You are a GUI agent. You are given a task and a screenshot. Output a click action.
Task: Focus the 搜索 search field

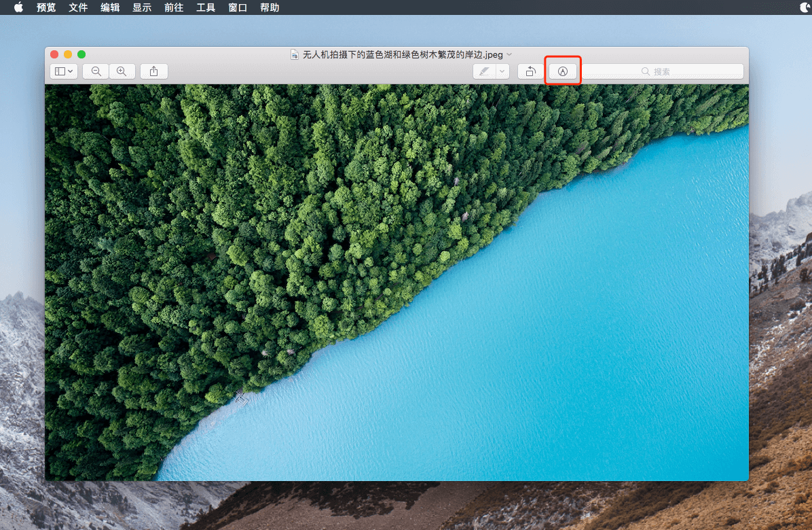663,71
